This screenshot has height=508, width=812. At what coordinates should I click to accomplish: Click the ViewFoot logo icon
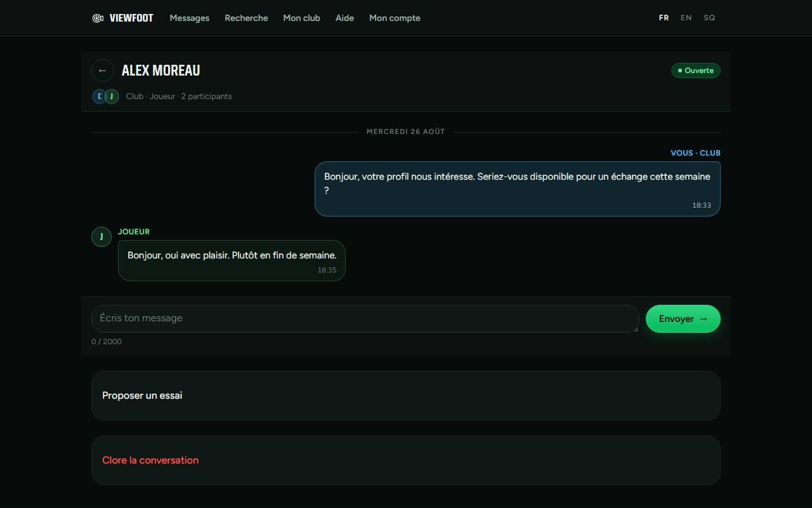(x=98, y=18)
